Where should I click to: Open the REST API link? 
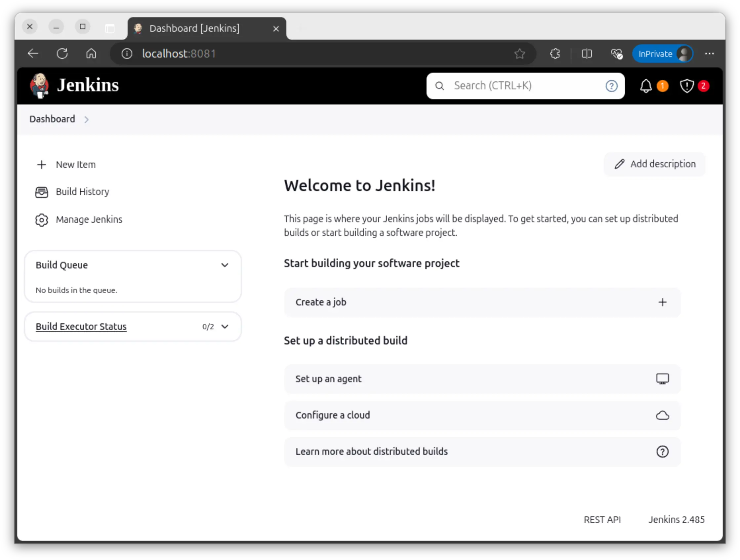pos(602,520)
